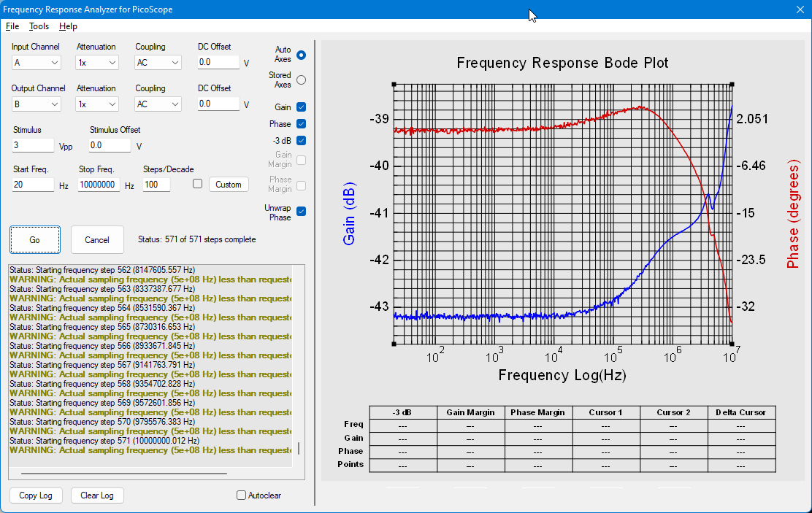Click the log's horizontal scrollbar
812x513 pixels.
123,473
